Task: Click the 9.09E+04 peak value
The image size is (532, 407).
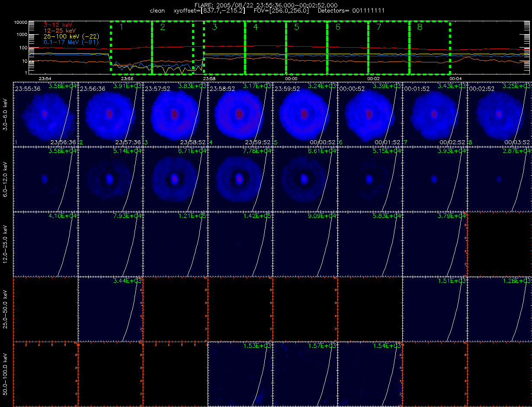Action: [322, 216]
